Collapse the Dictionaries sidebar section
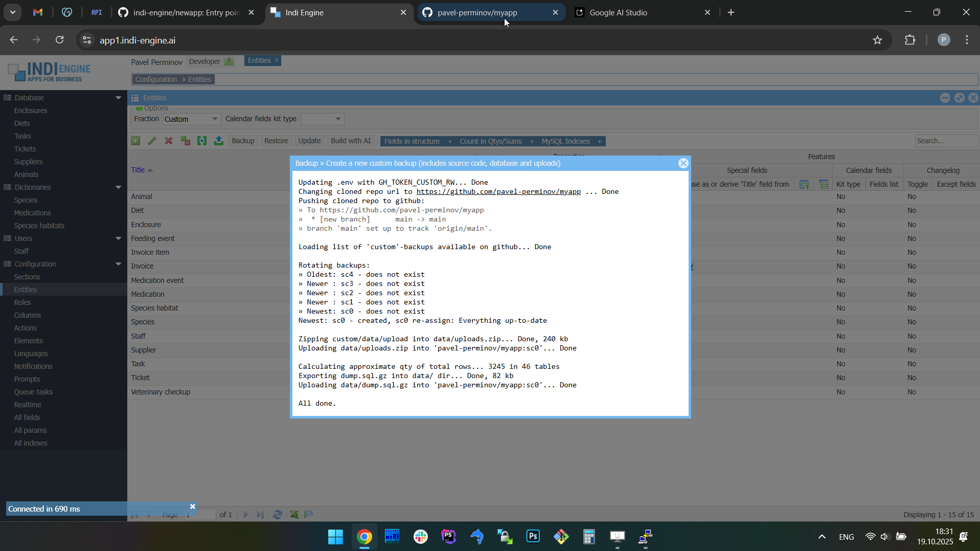980x551 pixels. click(x=119, y=187)
